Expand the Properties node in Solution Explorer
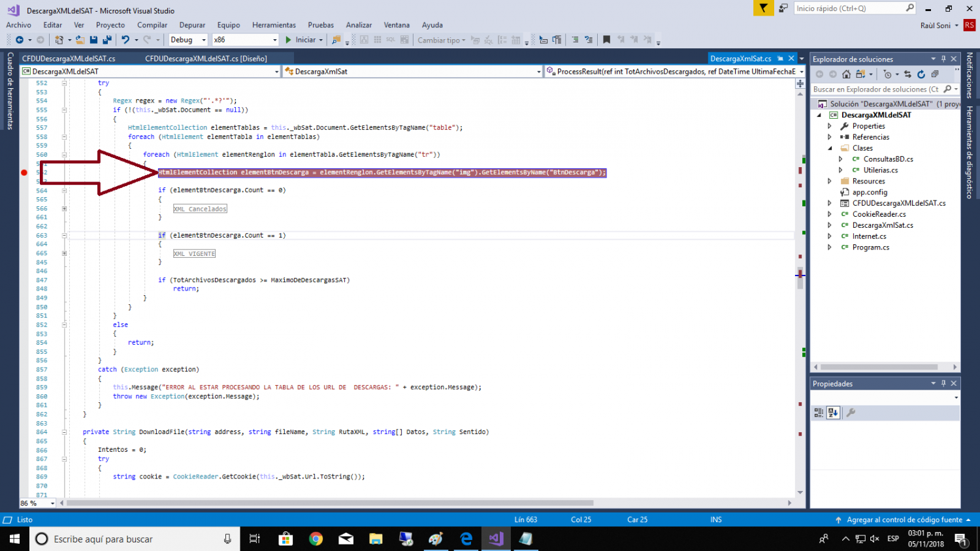The image size is (980, 551). (830, 126)
